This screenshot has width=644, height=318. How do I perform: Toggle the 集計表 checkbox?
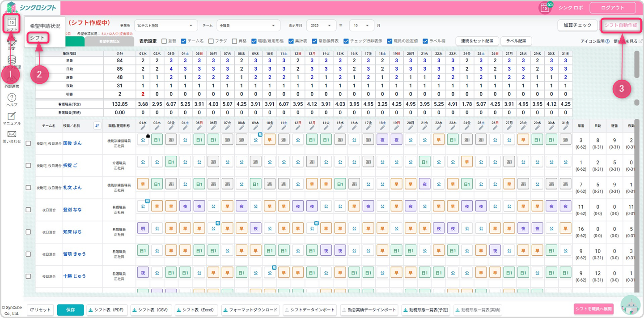(291, 41)
